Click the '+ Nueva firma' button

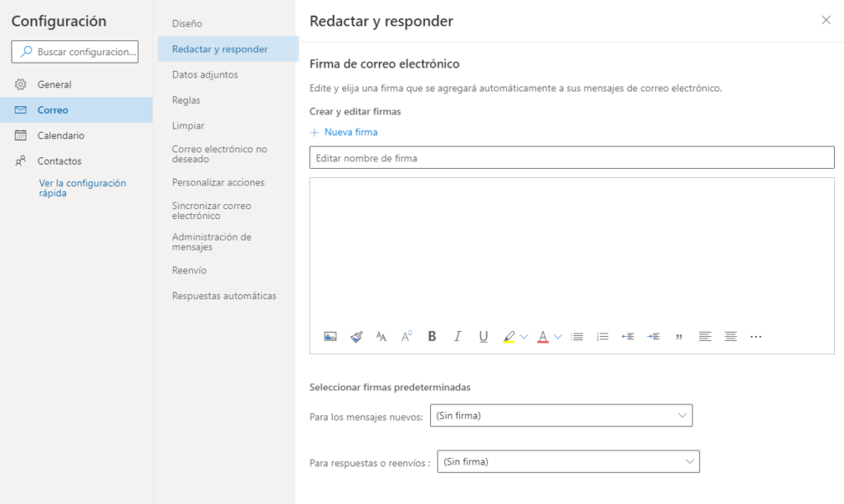click(x=344, y=132)
